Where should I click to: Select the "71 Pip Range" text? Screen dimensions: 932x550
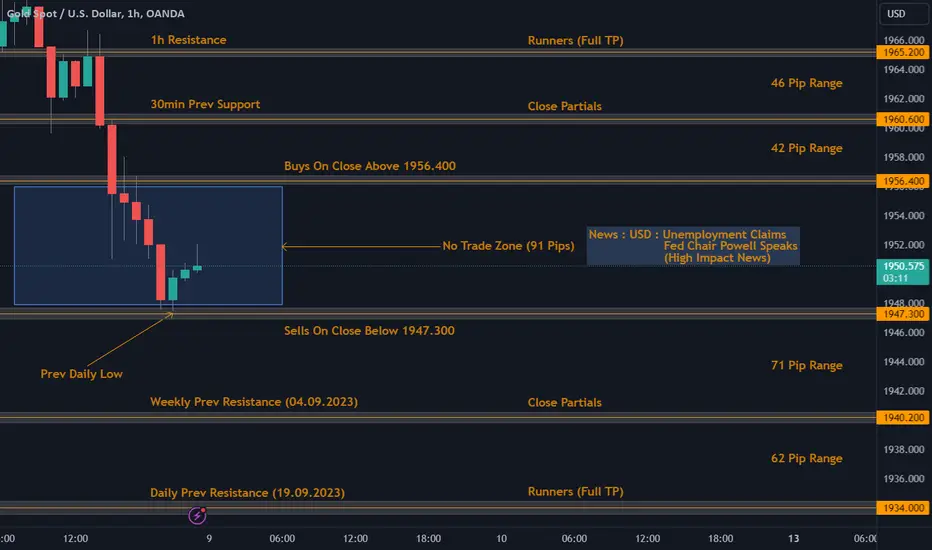click(807, 365)
